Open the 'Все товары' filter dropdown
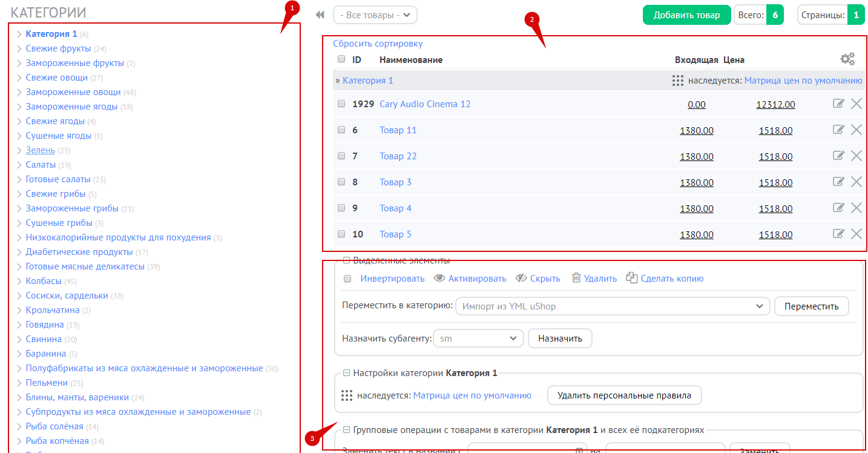The width and height of the screenshot is (868, 453). coord(375,15)
